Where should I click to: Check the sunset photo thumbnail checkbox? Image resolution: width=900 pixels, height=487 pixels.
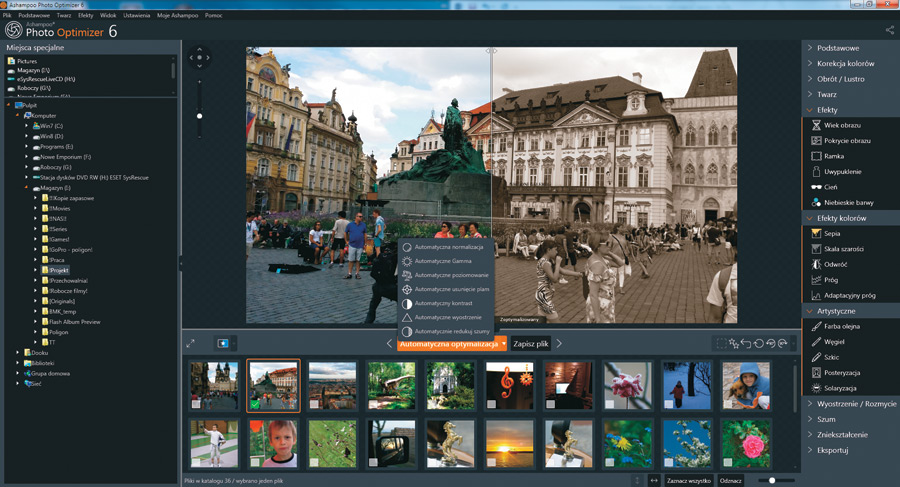491,462
